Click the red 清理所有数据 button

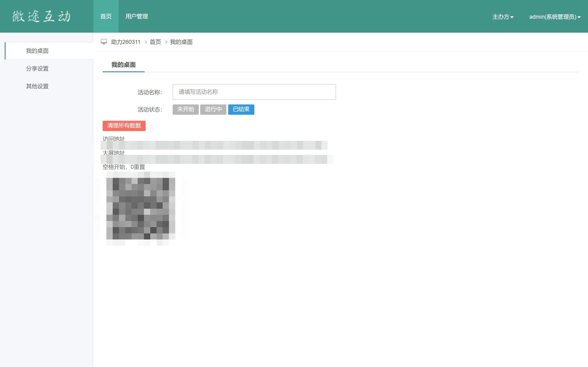(x=124, y=126)
